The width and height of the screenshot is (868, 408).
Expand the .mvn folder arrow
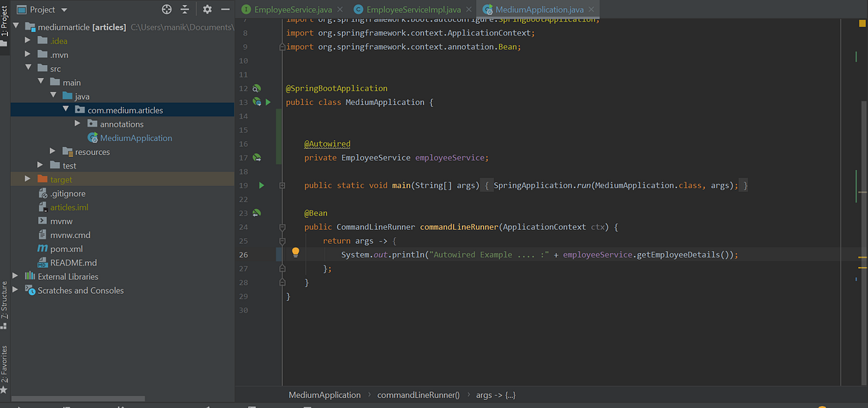pyautogui.click(x=28, y=54)
